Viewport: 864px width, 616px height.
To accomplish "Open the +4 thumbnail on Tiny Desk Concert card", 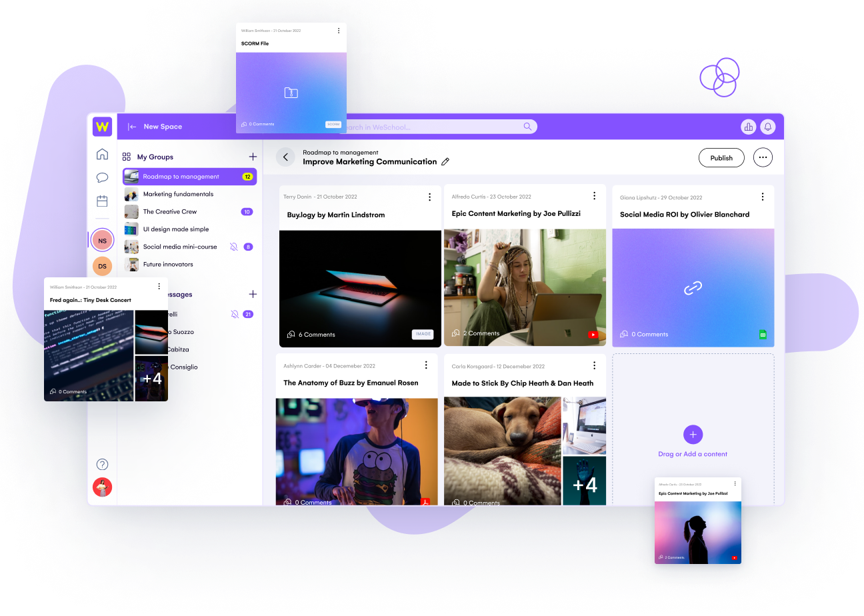I will tap(151, 379).
